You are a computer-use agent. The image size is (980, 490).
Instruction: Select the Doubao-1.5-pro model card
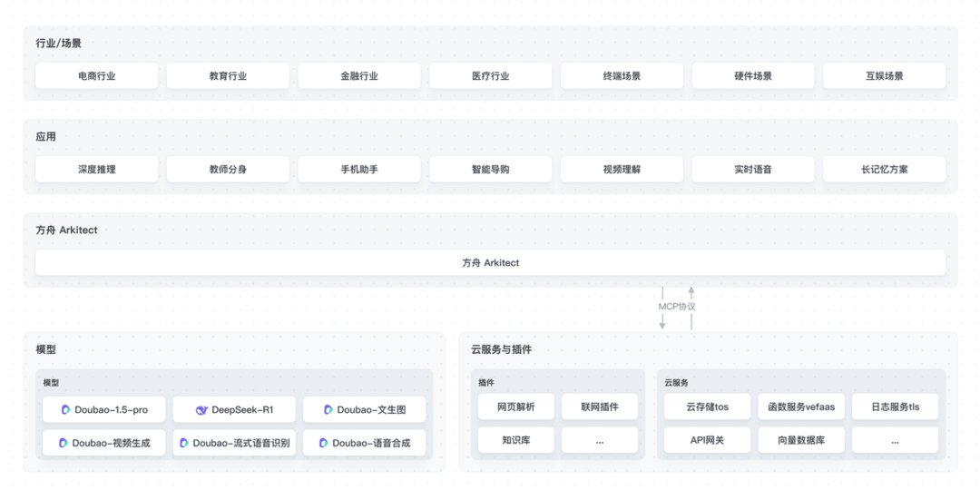tap(104, 410)
